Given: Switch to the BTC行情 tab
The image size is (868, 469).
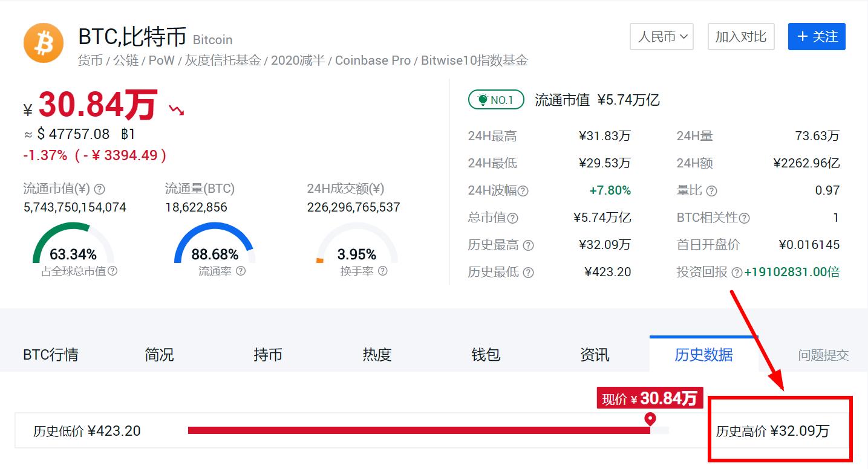Looking at the screenshot, I should pos(51,355).
